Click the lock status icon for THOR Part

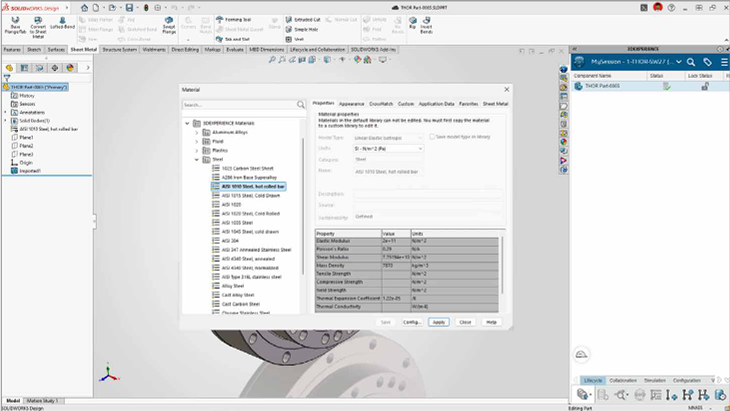(705, 86)
